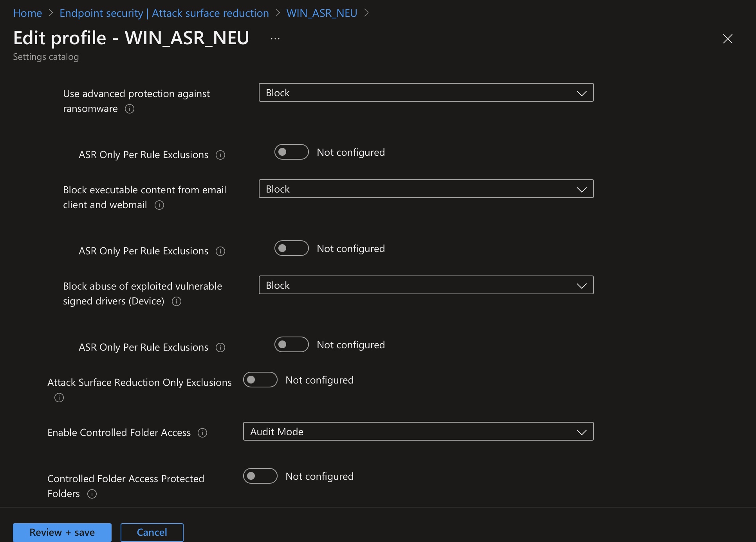Image resolution: width=756 pixels, height=542 pixels.
Task: Toggle ASR Per Rule Exclusions under email content rule
Action: (291, 248)
